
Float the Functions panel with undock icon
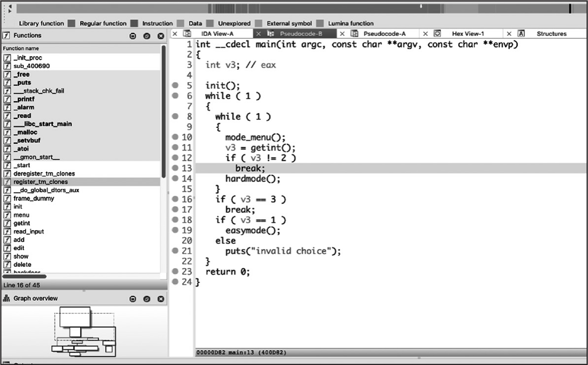tap(147, 36)
